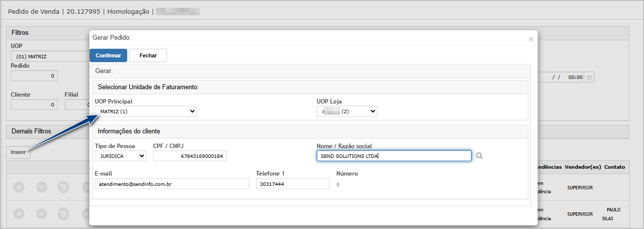644x229 pixels.
Task: Open the calendar picker icon by the date field
Action: tap(590, 77)
